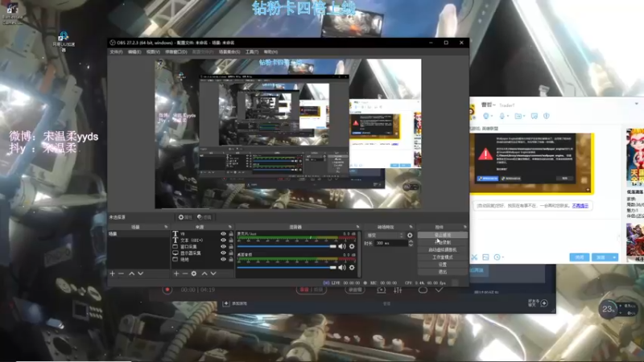644x362 pixels.
Task: Open top-right dropdown arrow of QQ chat
Action: tap(637, 104)
